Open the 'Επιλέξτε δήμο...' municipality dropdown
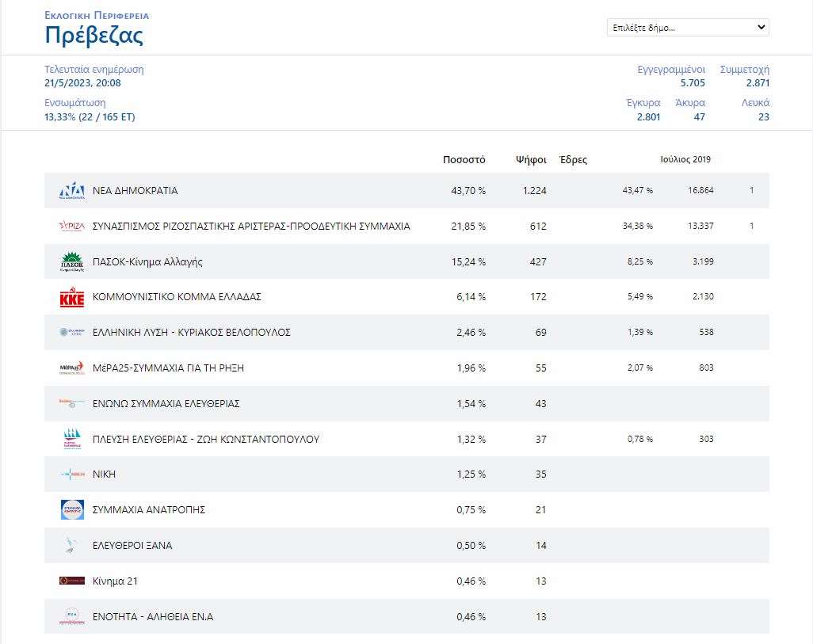813x644 pixels. pyautogui.click(x=687, y=28)
